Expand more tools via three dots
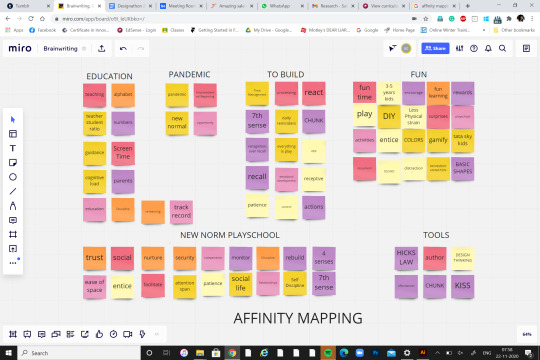Viewport: 540px width, 360px height. pos(13,263)
